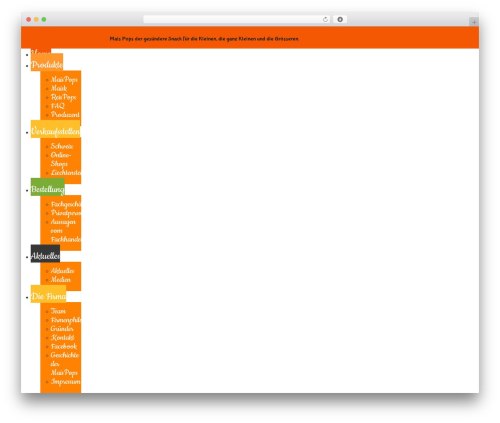This screenshot has height=423, width=500.
Task: Open the Fachgeschäfte link under Bestellung
Action: [66, 204]
